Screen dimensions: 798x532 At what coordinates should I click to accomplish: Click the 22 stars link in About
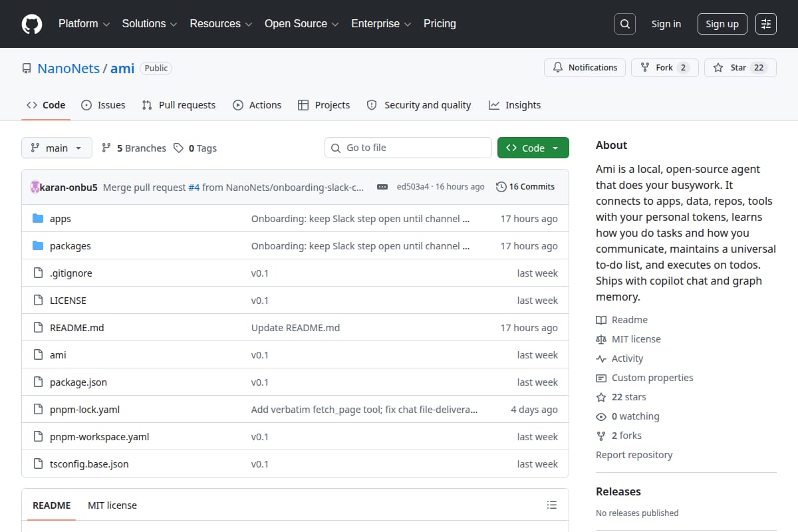pos(628,397)
